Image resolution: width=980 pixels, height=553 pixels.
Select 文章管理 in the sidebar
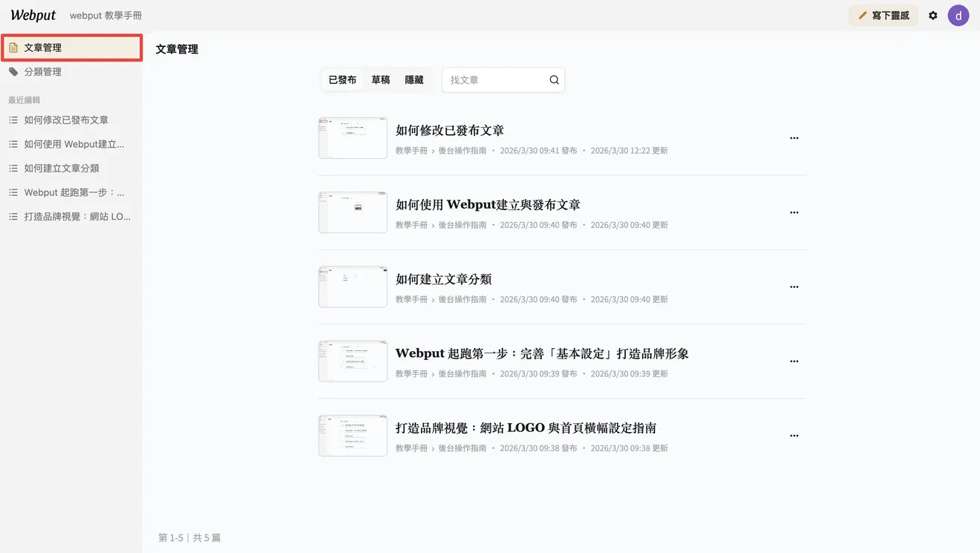point(71,48)
